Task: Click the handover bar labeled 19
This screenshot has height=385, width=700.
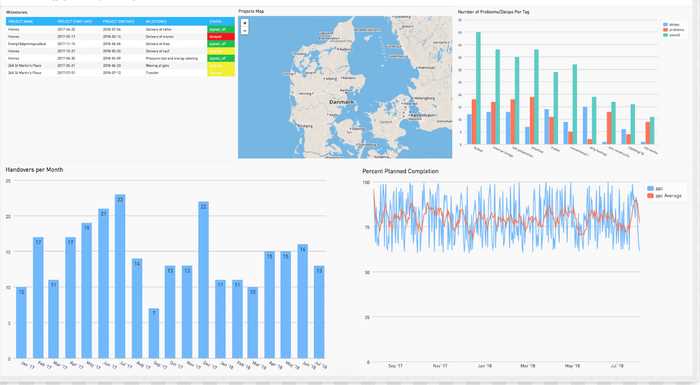Action: point(87,290)
